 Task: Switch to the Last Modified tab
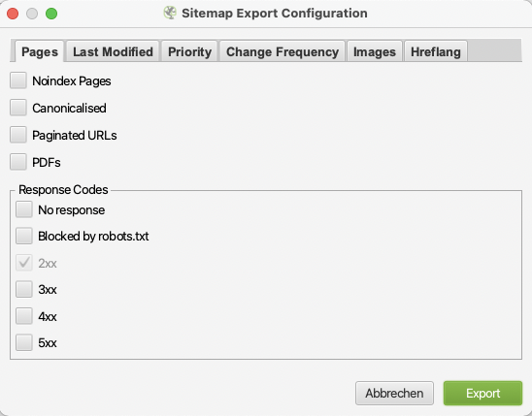click(x=113, y=51)
